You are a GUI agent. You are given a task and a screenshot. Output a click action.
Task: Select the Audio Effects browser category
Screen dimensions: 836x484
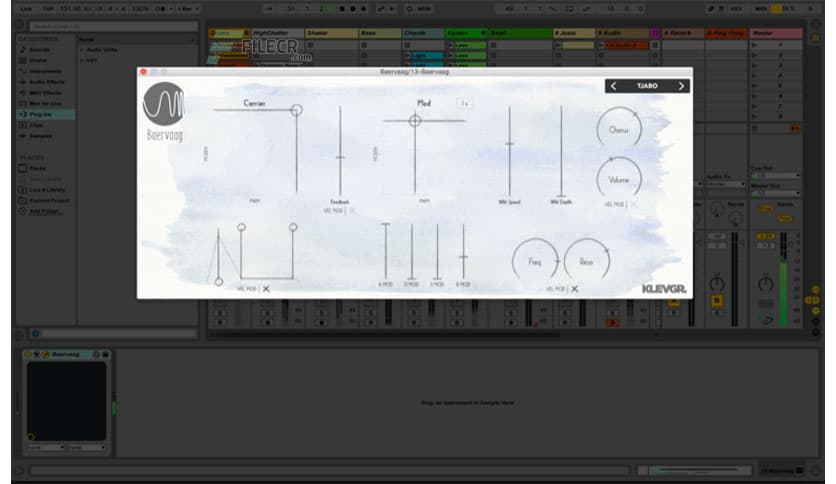(45, 82)
